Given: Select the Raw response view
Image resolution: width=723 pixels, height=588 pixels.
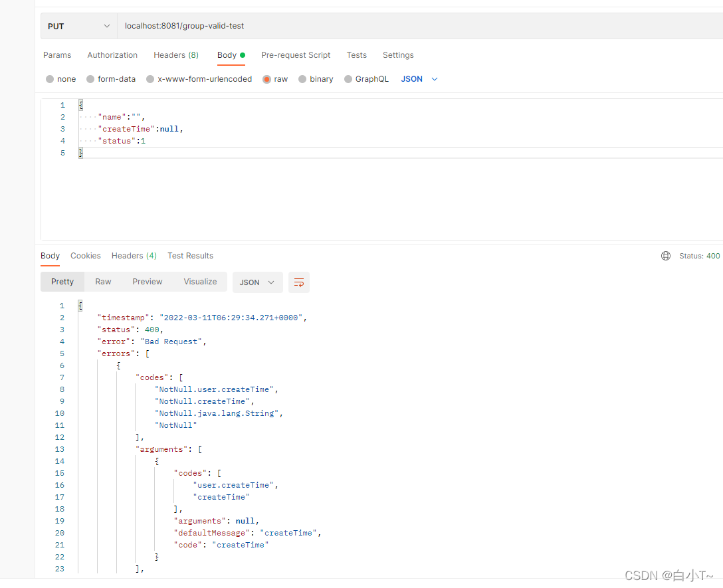Looking at the screenshot, I should click(103, 282).
